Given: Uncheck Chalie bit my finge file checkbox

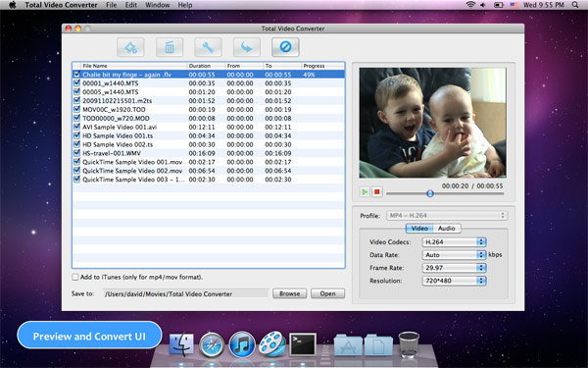Looking at the screenshot, I should click(x=76, y=75).
